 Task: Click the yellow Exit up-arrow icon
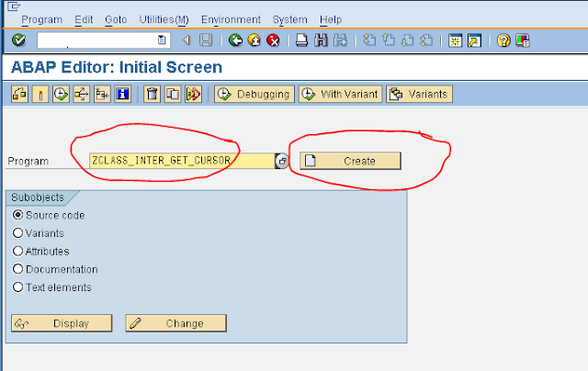tap(254, 40)
